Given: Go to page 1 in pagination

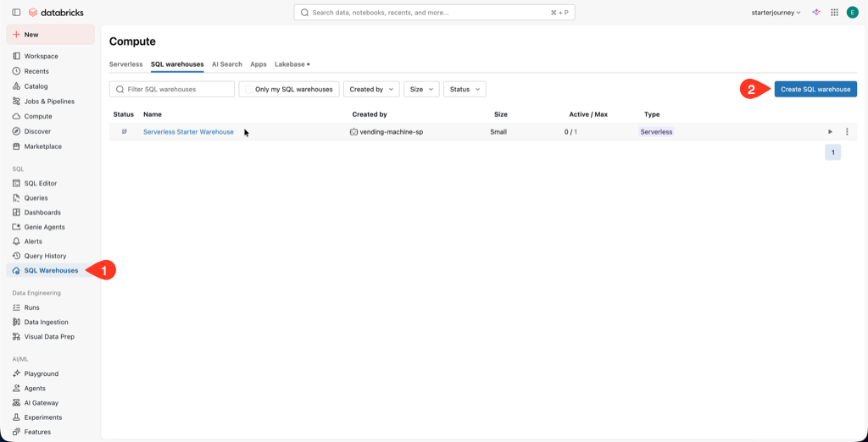Looking at the screenshot, I should [x=832, y=152].
